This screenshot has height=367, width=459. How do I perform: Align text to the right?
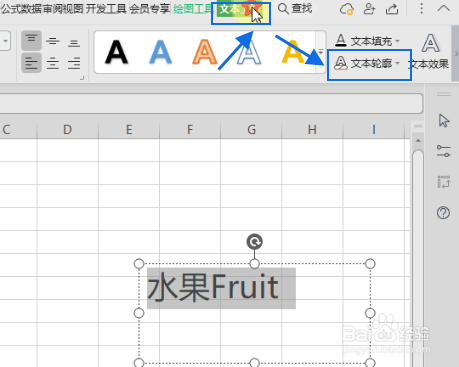74,63
